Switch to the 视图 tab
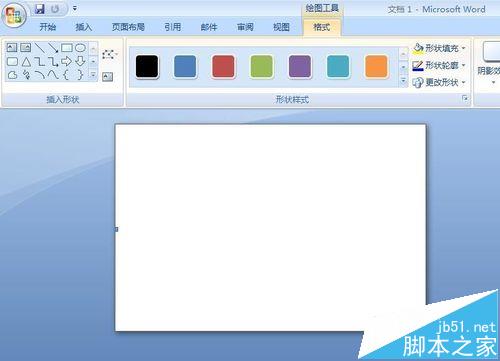The height and width of the screenshot is (361, 500). (x=281, y=27)
